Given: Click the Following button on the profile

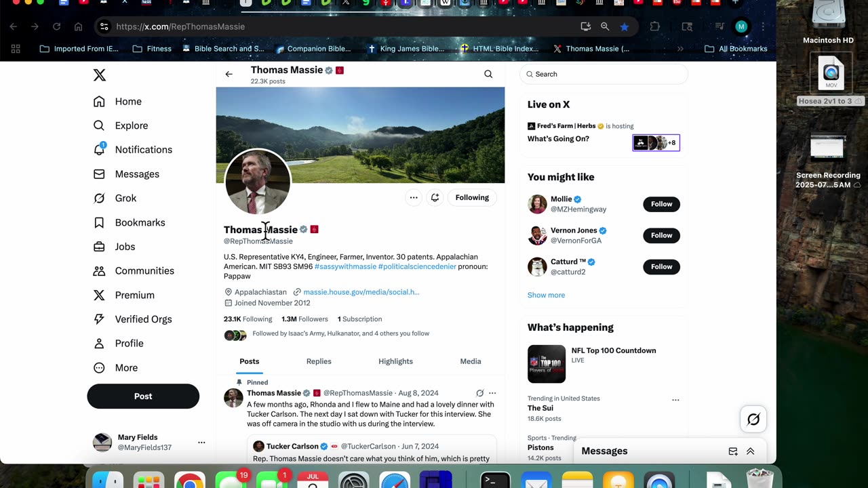Looking at the screenshot, I should pyautogui.click(x=472, y=198).
